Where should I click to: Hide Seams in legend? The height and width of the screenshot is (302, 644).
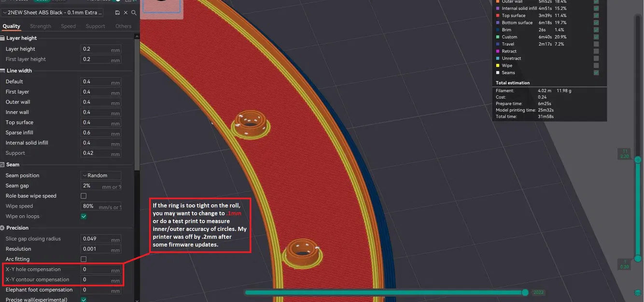click(x=596, y=72)
